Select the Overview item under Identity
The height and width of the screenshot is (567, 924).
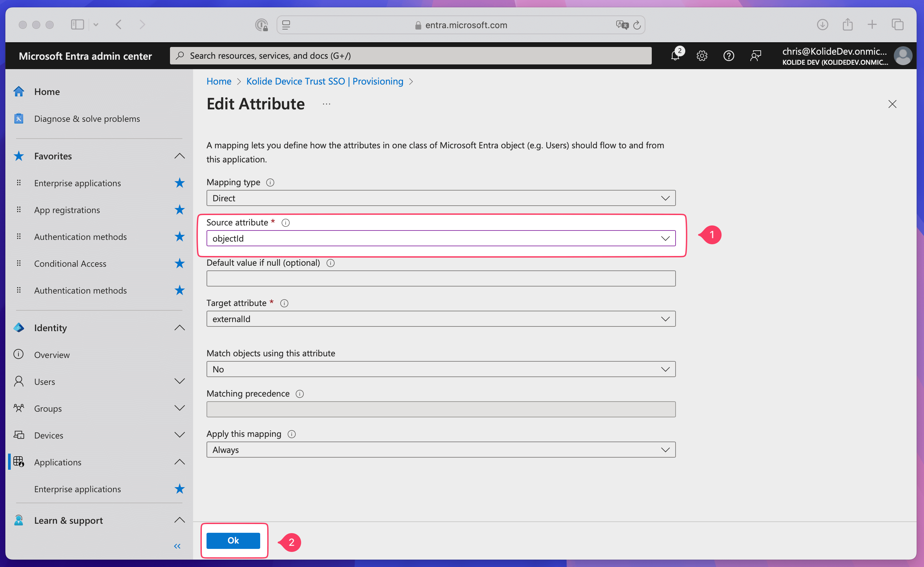click(x=52, y=355)
